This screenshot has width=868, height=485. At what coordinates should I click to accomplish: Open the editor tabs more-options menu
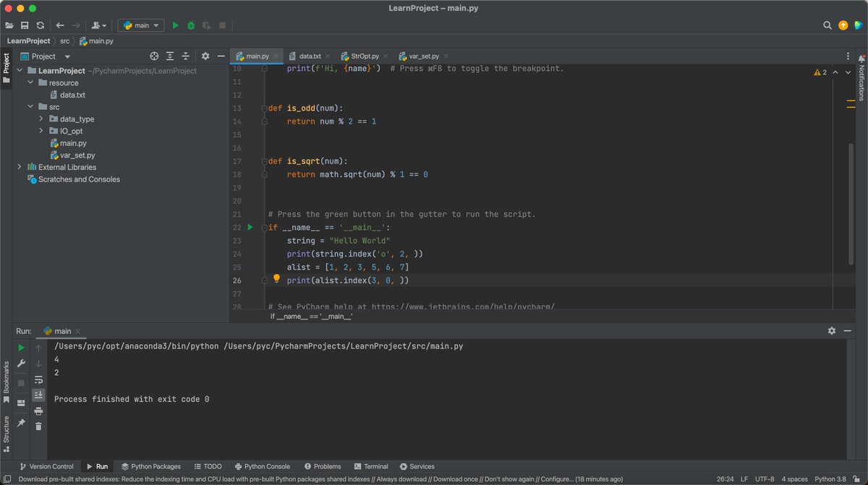(848, 56)
